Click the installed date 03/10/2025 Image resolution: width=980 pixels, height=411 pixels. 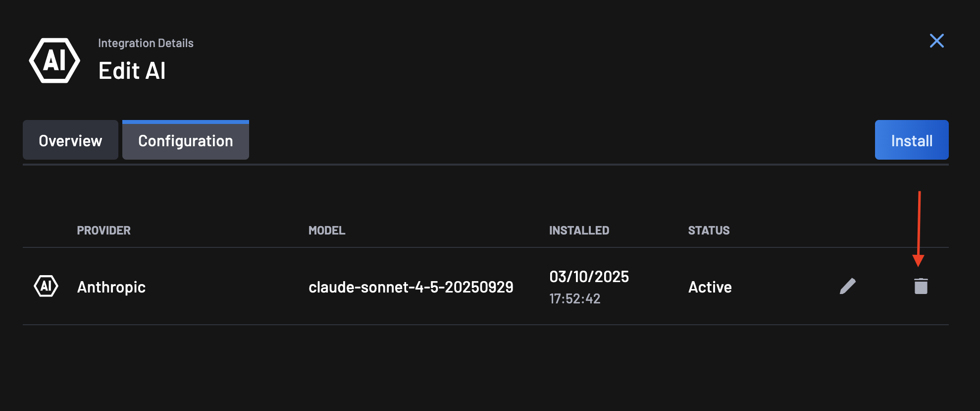click(x=589, y=277)
